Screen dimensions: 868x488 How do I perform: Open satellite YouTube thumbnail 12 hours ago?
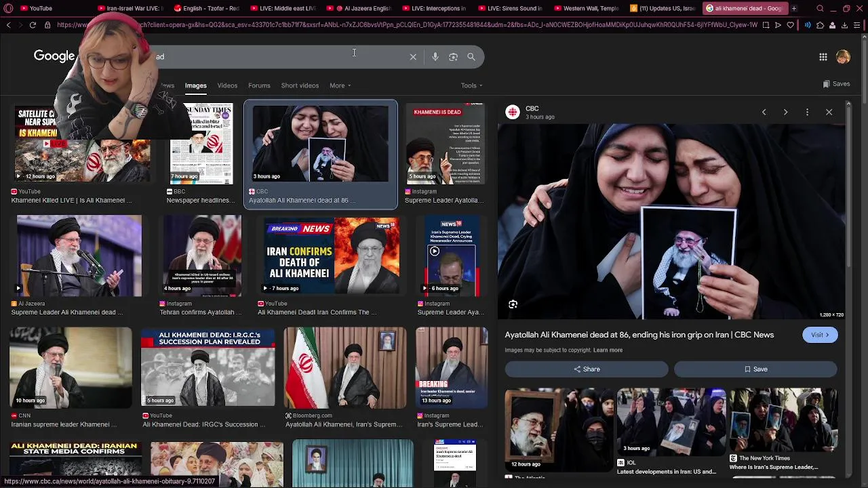pyautogui.click(x=83, y=144)
